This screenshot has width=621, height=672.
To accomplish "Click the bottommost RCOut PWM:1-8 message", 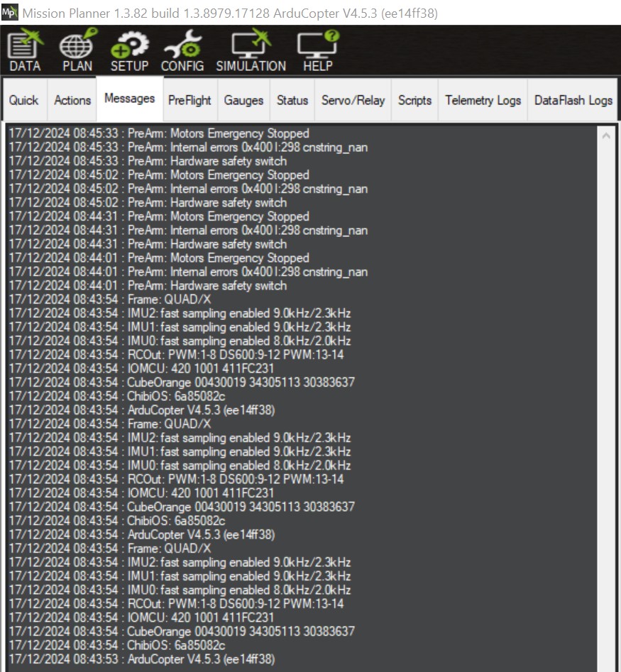I will pyautogui.click(x=176, y=603).
